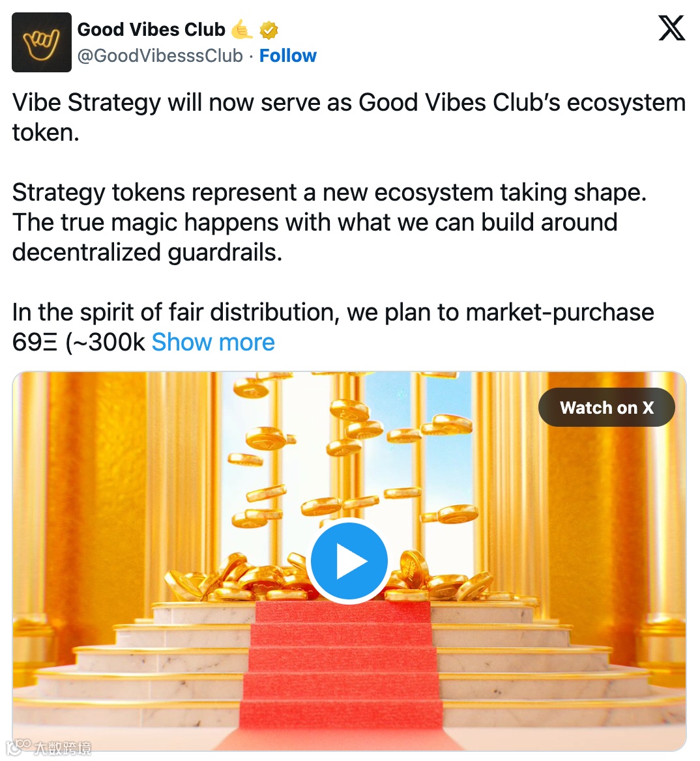Click the Watch on X button
700x761 pixels.
point(606,408)
